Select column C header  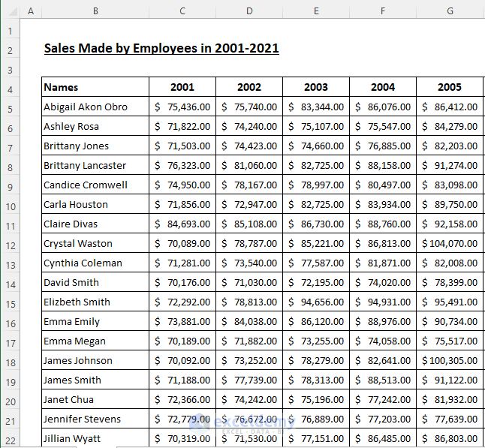(182, 11)
